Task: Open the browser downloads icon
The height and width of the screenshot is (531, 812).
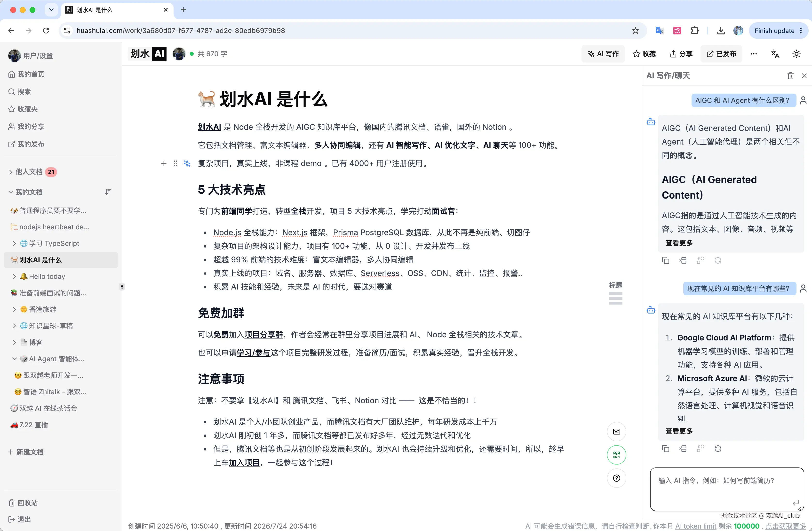Action: pos(721,31)
